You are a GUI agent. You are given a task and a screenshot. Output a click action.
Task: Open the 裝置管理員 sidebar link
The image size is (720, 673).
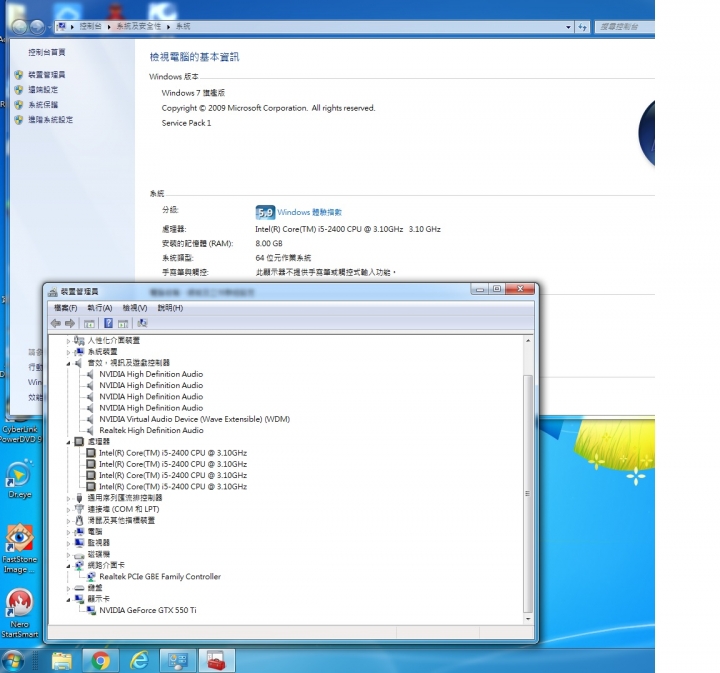[46, 74]
